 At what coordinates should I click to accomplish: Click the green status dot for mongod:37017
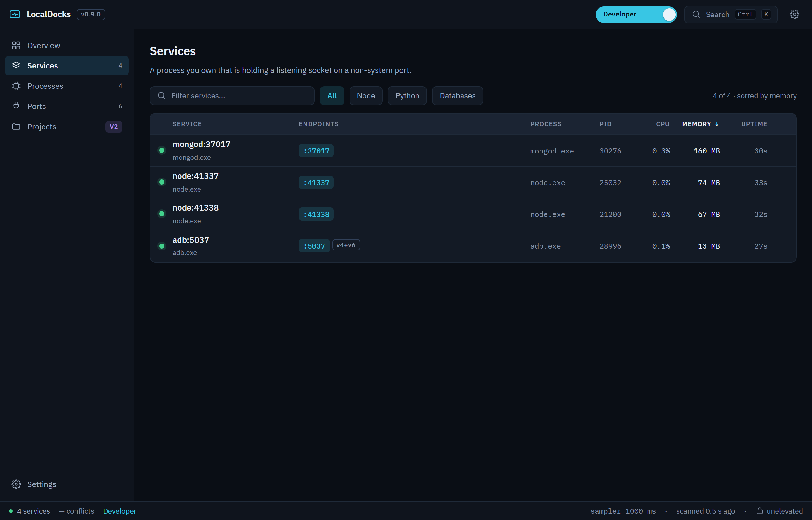(x=162, y=150)
